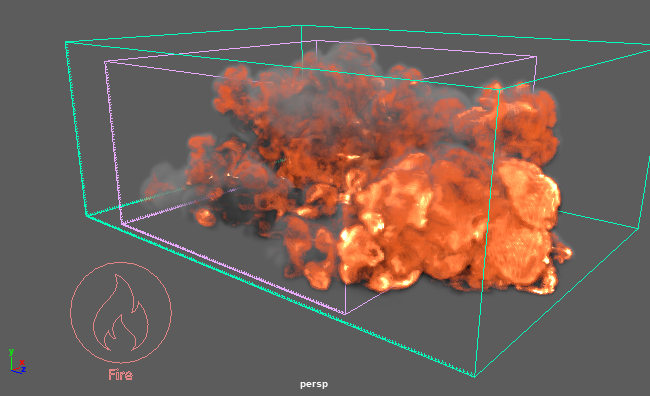Select the purple container's nearest bottom corner

(345, 314)
